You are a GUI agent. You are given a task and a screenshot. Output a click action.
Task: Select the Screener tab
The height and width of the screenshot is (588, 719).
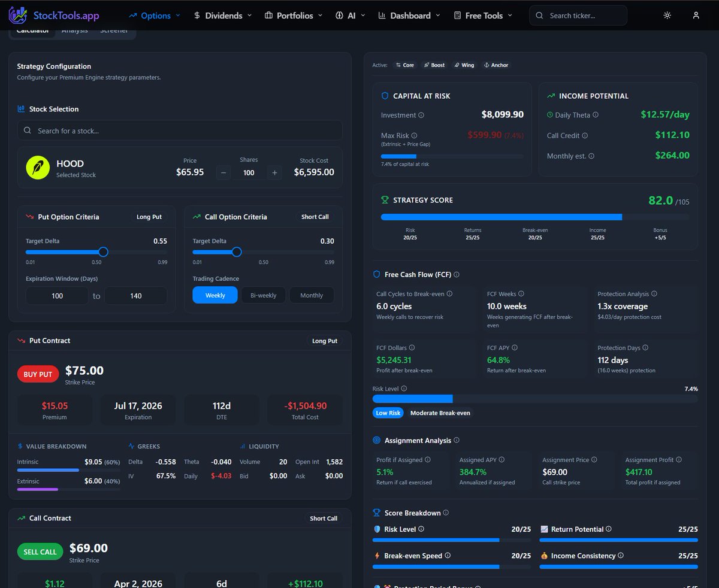[114, 29]
